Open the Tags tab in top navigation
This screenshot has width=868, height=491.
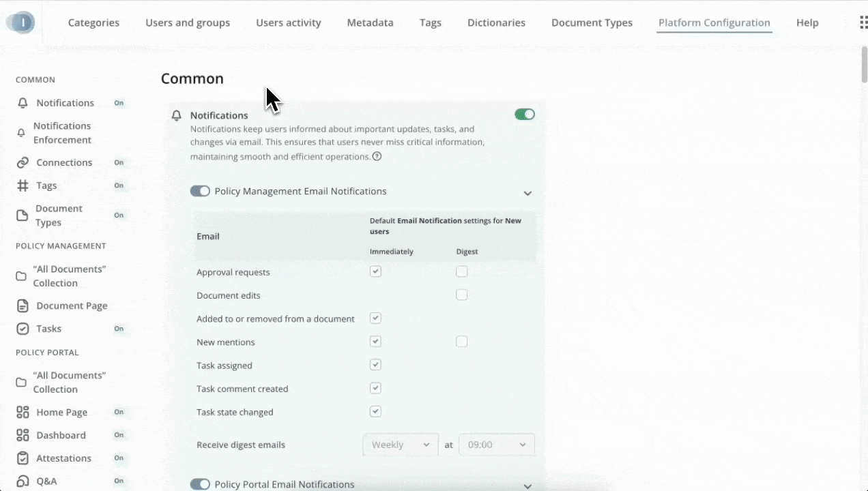click(431, 23)
